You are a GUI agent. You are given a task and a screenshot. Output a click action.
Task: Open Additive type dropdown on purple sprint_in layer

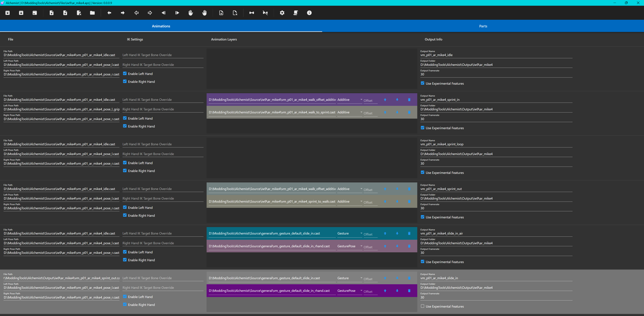(x=350, y=100)
